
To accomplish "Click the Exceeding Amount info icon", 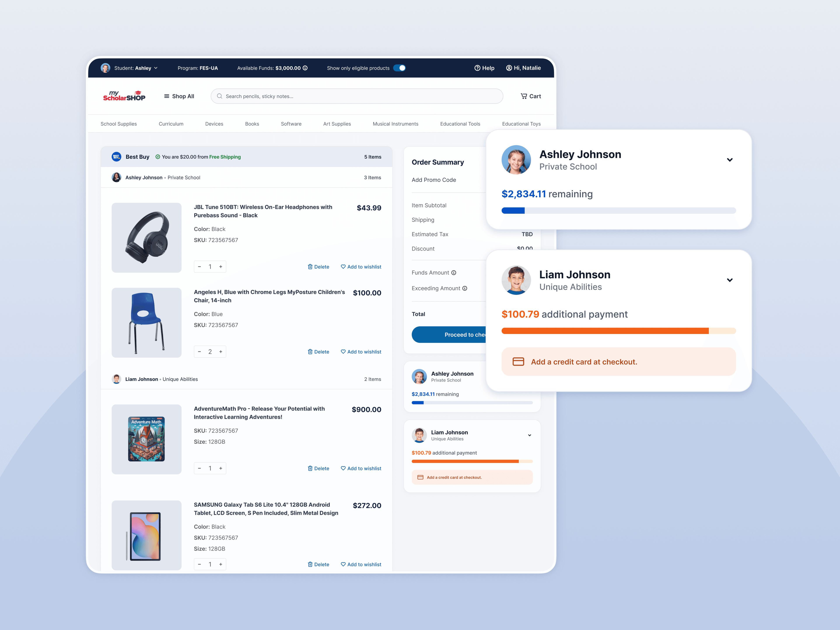I will point(464,288).
